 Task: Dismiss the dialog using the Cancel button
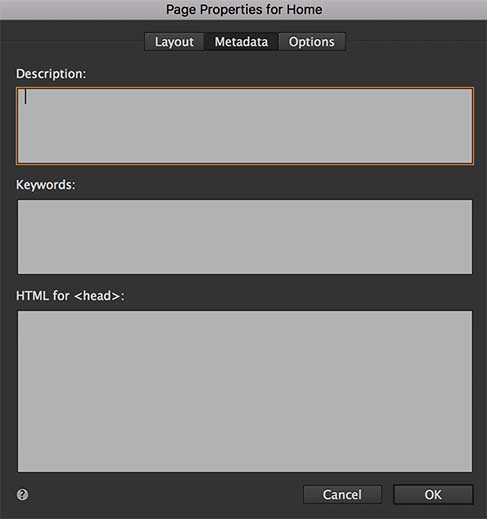pos(342,494)
